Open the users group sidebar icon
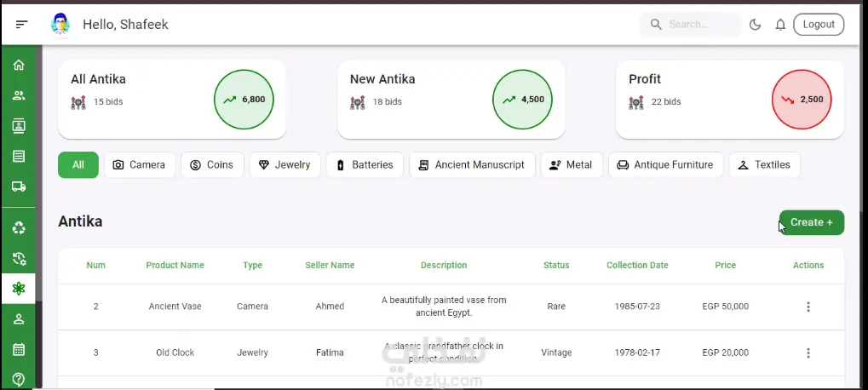Viewport: 868px width, 390px height. point(19,95)
